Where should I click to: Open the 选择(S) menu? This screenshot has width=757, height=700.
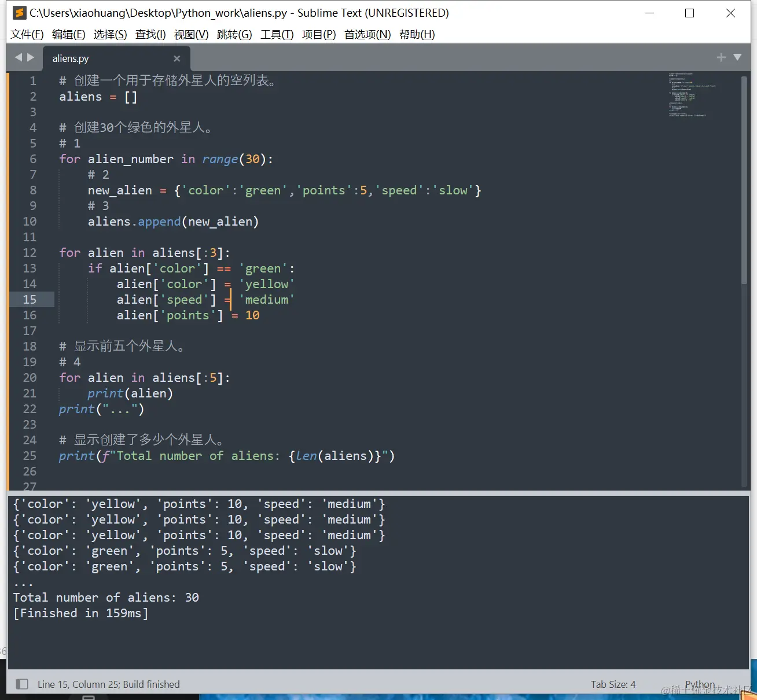pyautogui.click(x=110, y=34)
